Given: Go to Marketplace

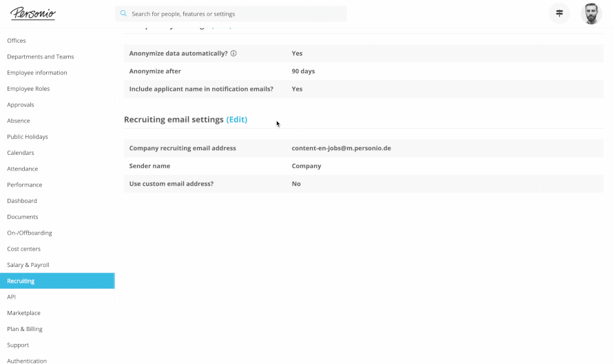Looking at the screenshot, I should click(x=24, y=313).
